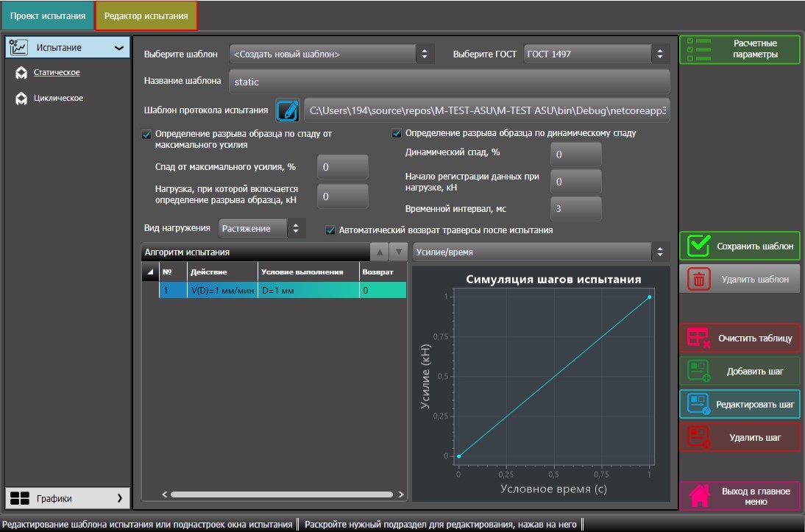Viewport: 805px width, 532px height.
Task: Collapse the Испытание section chevron
Action: coord(119,48)
